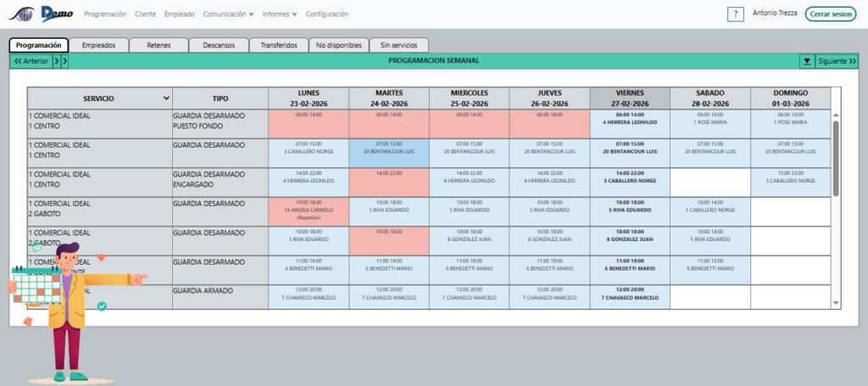Expand the SERVICIO column header dropdown
This screenshot has height=386, width=868.
pos(165,98)
